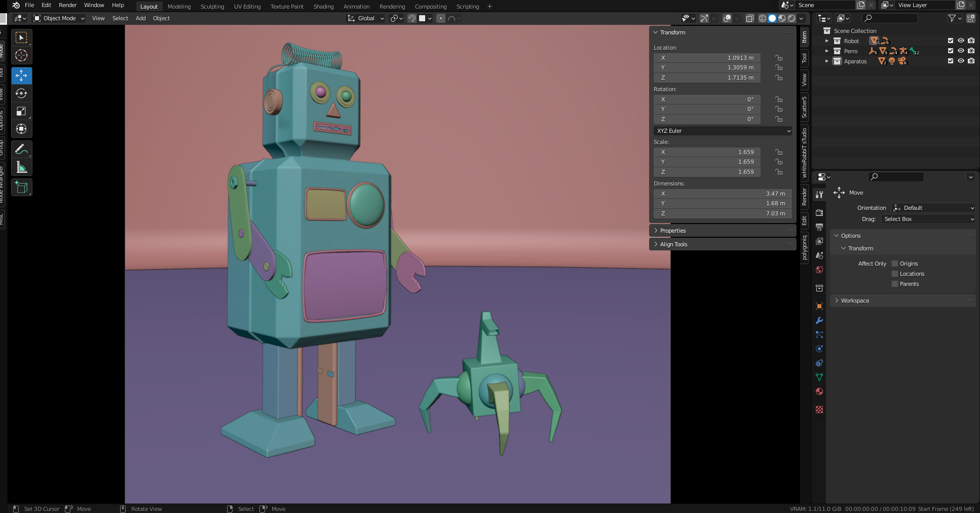Lock the Scale Z value
The image size is (980, 513).
[779, 172]
